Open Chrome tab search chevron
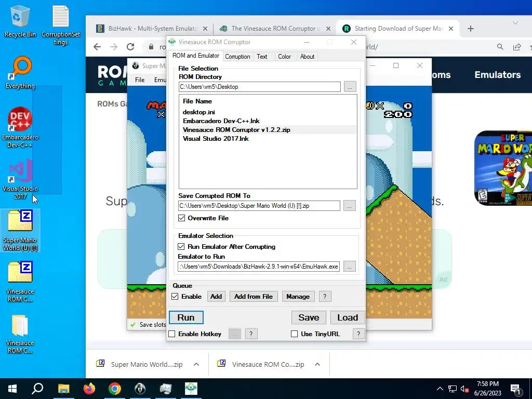The height and width of the screenshot is (399, 532). [x=515, y=23]
